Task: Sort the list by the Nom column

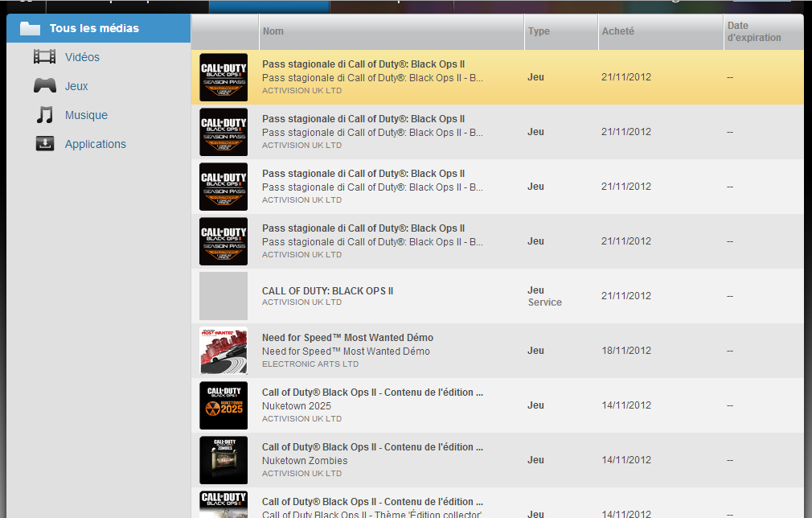Action: (391, 31)
